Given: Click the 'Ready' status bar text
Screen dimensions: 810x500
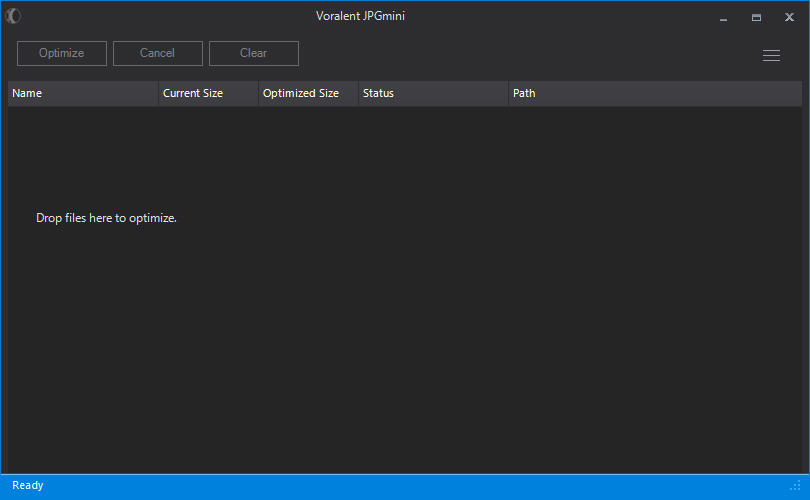Looking at the screenshot, I should [x=28, y=486].
